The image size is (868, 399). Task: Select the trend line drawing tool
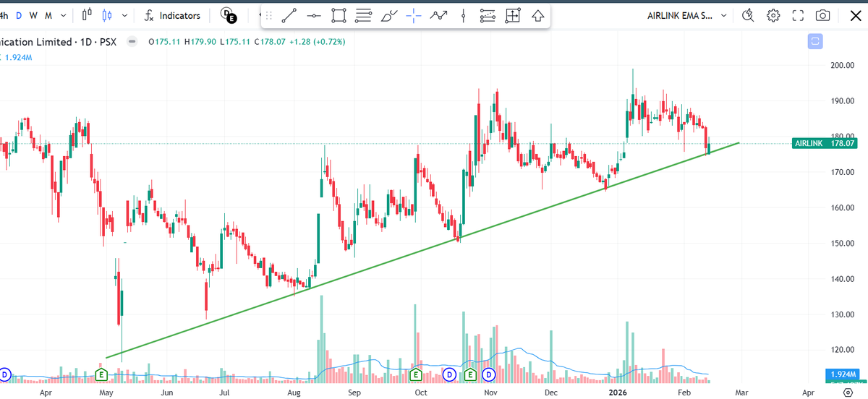289,15
